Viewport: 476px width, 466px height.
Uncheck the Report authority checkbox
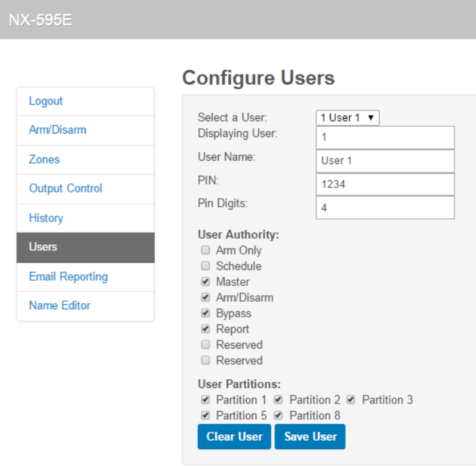pos(206,329)
